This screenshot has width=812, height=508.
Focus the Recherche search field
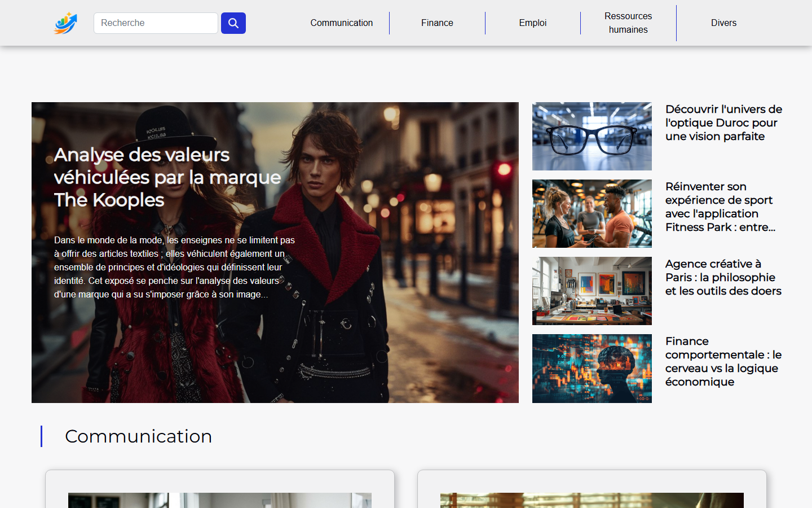tap(156, 23)
